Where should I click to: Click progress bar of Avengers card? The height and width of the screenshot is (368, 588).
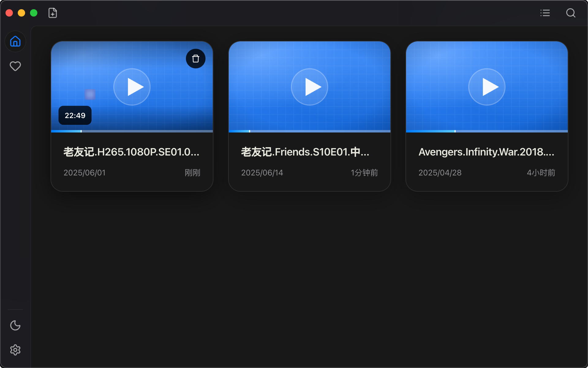[x=487, y=131]
